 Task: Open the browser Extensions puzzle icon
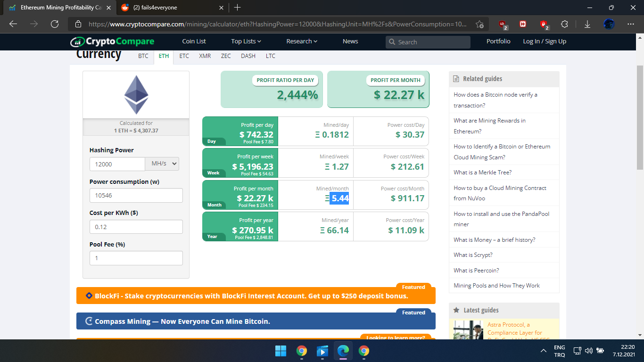(x=564, y=24)
